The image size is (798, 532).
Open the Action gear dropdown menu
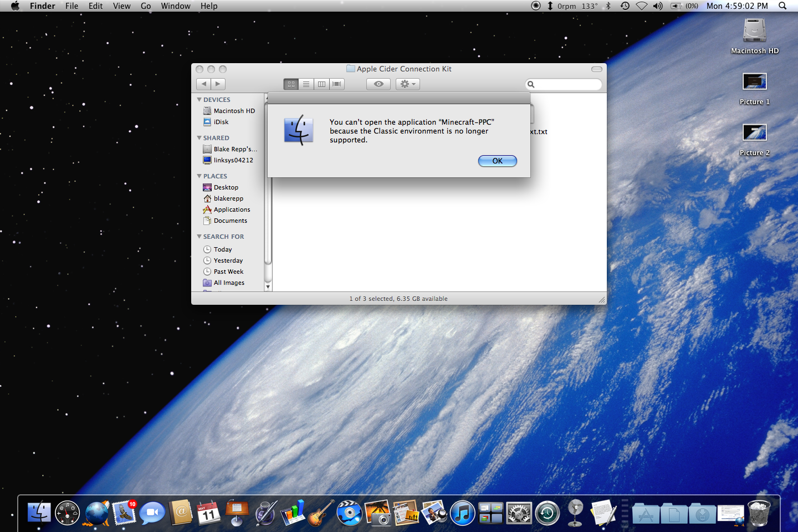[x=408, y=84]
